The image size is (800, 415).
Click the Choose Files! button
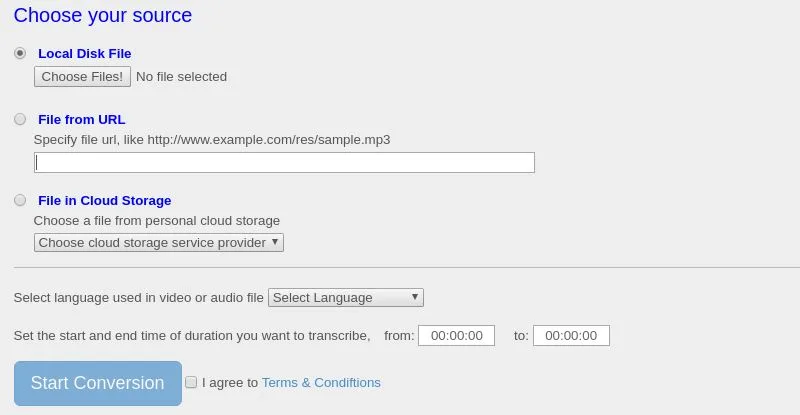click(x=82, y=76)
